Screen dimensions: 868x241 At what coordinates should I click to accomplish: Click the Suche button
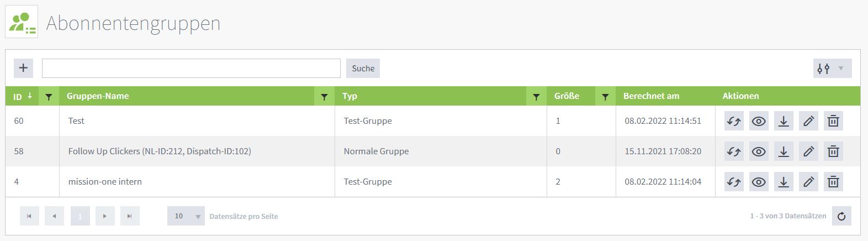[363, 69]
